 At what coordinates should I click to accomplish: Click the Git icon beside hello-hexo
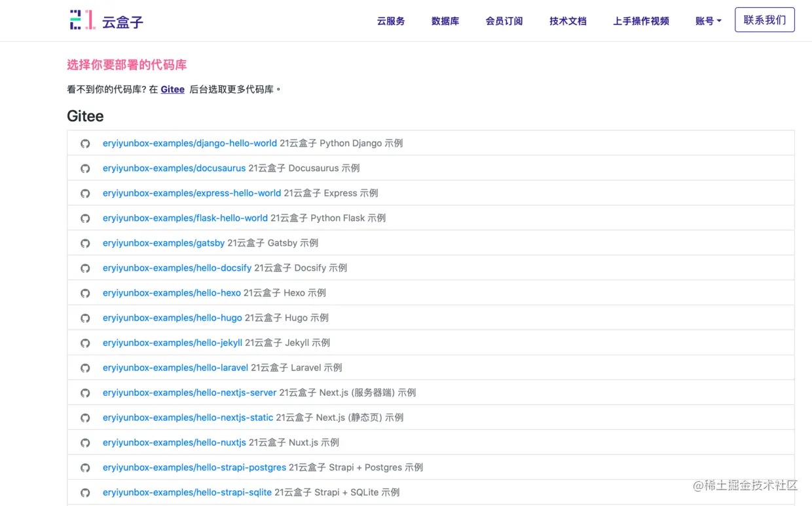tap(85, 292)
